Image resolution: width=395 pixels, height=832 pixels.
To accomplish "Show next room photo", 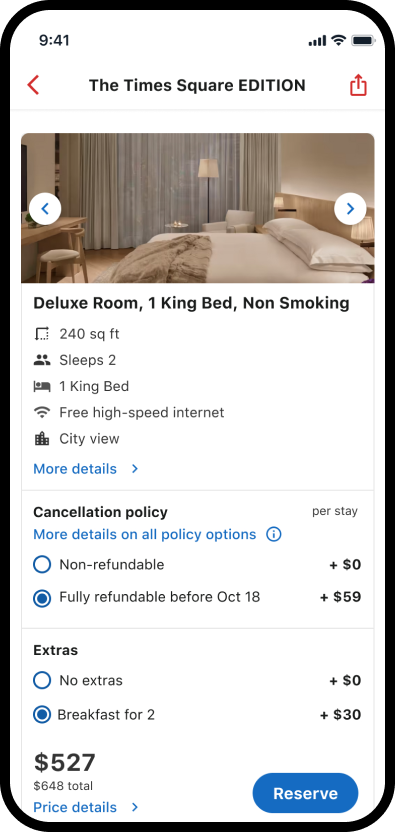I will [x=350, y=209].
